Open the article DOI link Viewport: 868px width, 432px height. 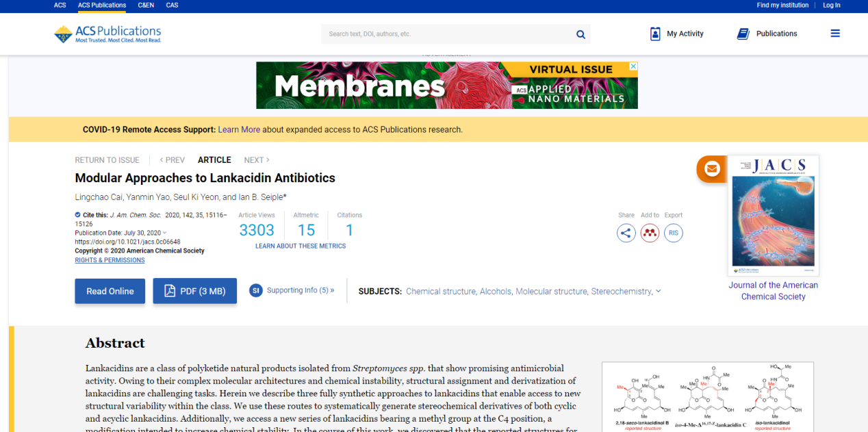click(x=127, y=242)
